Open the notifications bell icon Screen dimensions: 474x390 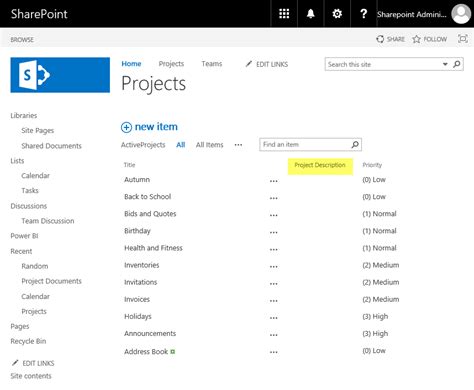[310, 14]
